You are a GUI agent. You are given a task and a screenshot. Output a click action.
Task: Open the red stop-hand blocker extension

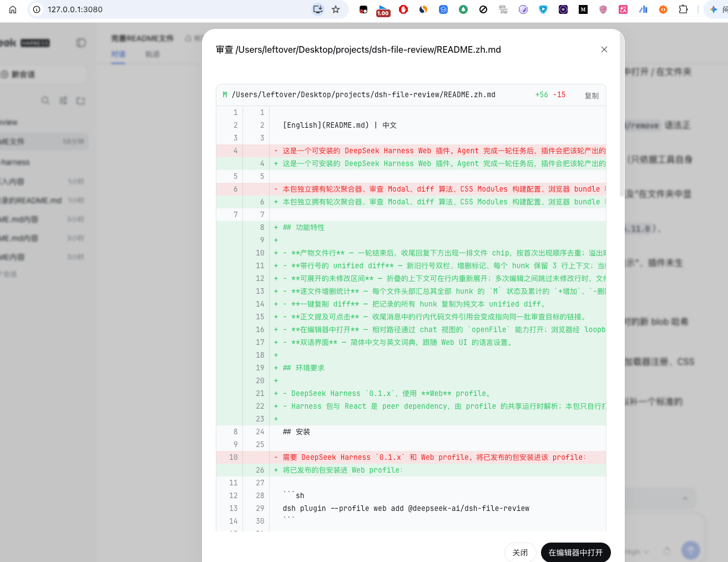coord(403,9)
